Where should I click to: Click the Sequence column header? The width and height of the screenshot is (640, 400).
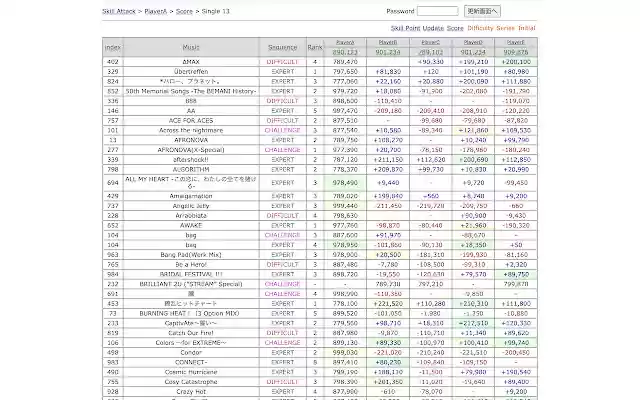coord(282,47)
